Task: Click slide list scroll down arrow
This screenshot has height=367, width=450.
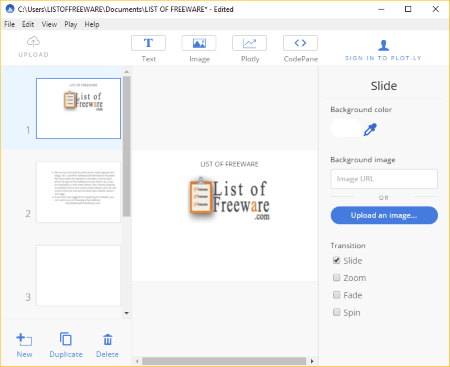Action: (x=126, y=313)
